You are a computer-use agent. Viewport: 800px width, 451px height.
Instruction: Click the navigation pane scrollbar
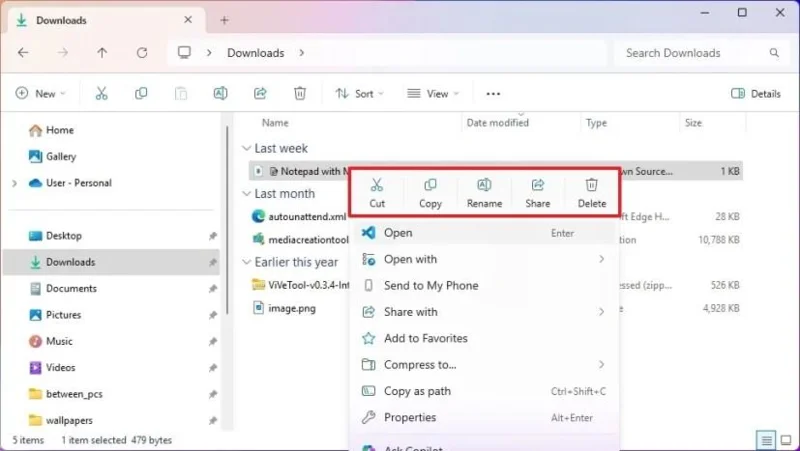point(227,220)
